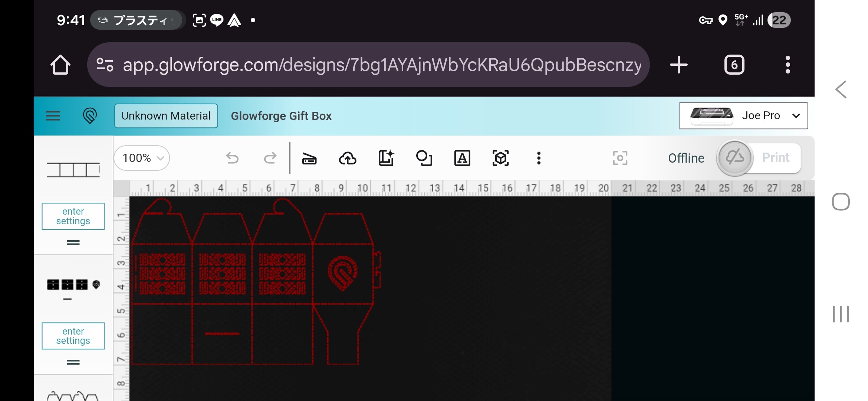
Task: Open the Joe Pro printer dropdown
Action: [743, 116]
